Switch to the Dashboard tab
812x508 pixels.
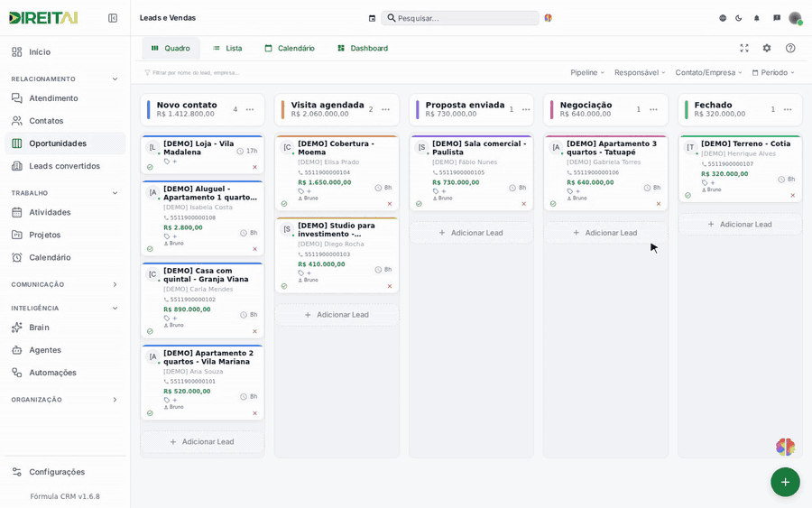click(363, 48)
